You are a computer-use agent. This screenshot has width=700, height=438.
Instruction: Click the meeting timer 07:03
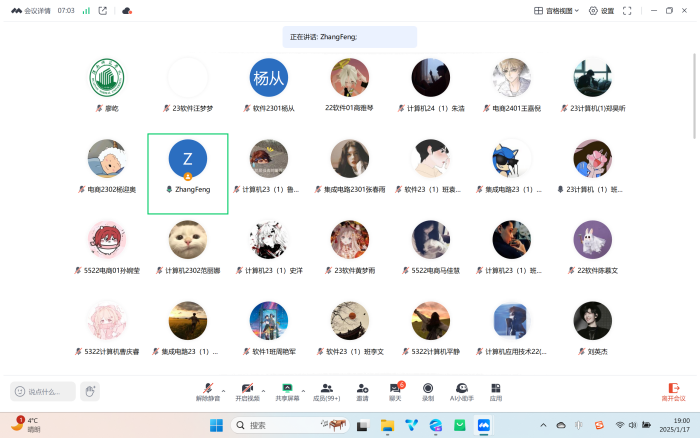[x=66, y=11]
